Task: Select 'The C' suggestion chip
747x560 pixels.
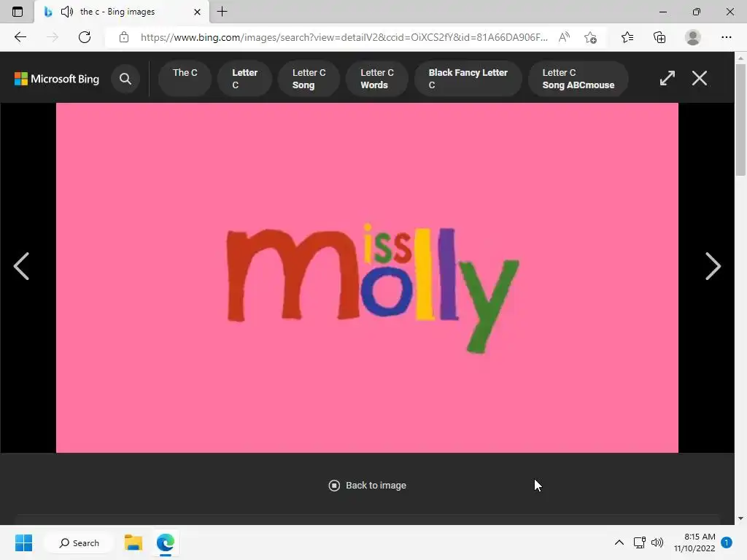Action: (x=185, y=79)
